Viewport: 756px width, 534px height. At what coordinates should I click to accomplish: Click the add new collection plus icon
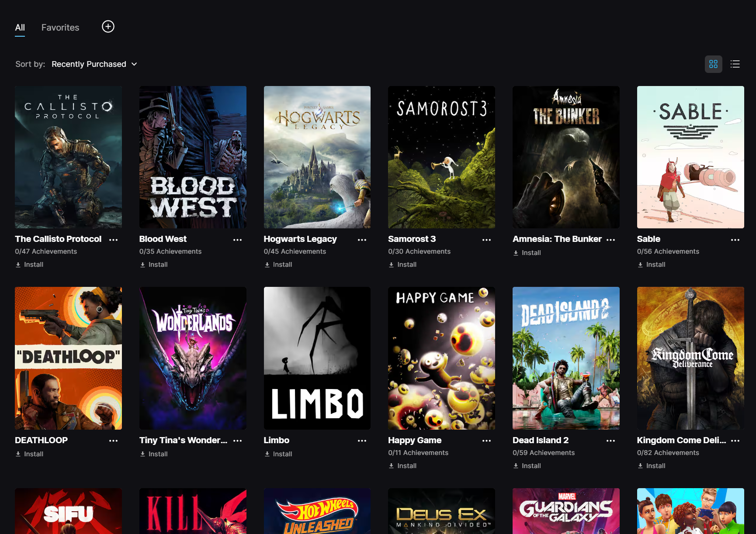(x=108, y=27)
